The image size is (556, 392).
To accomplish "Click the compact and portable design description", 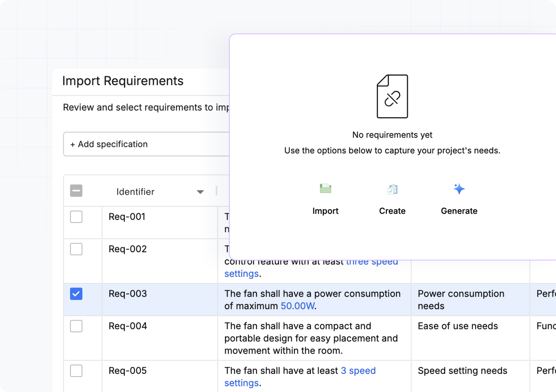I will pyautogui.click(x=311, y=338).
